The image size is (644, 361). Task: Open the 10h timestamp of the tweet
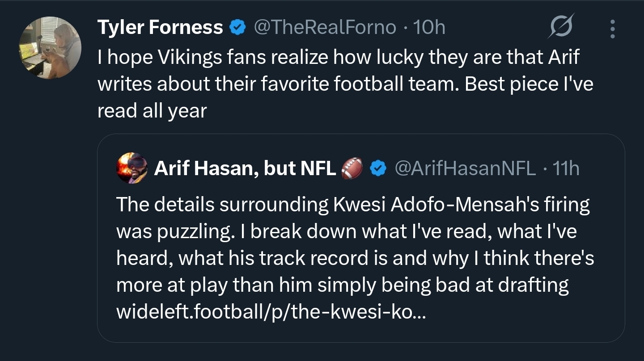tap(429, 28)
